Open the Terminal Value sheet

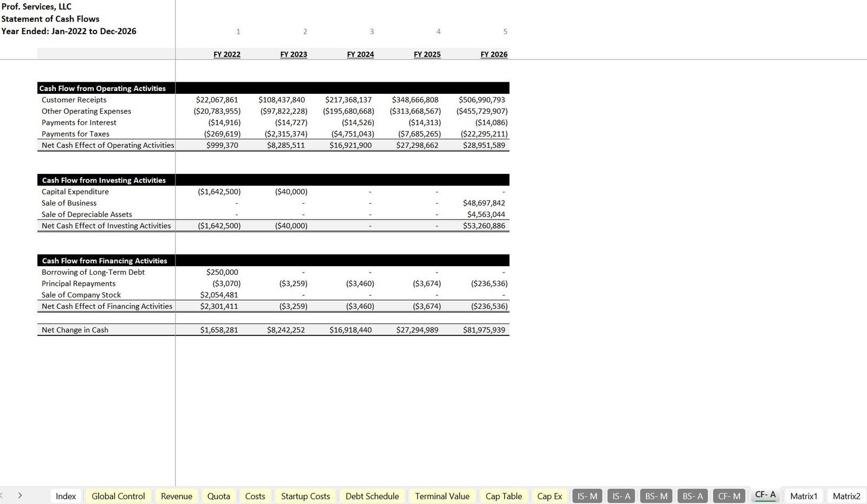click(x=442, y=496)
